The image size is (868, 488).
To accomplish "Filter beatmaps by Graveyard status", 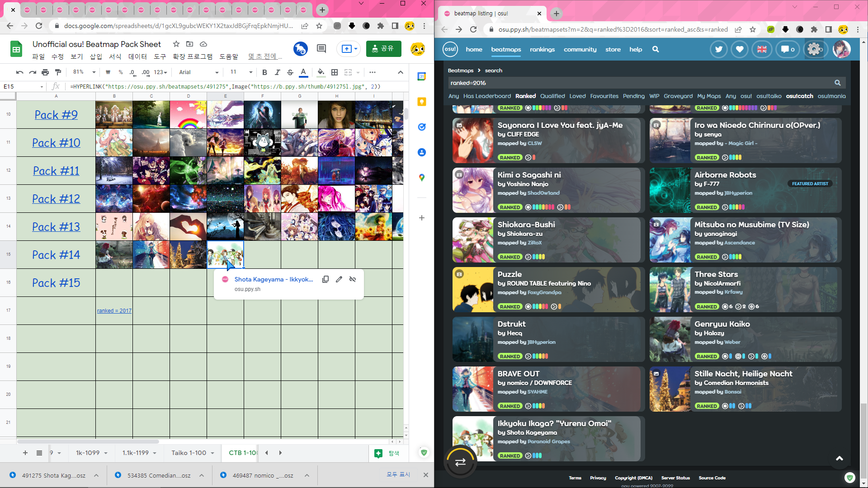I will click(x=678, y=96).
